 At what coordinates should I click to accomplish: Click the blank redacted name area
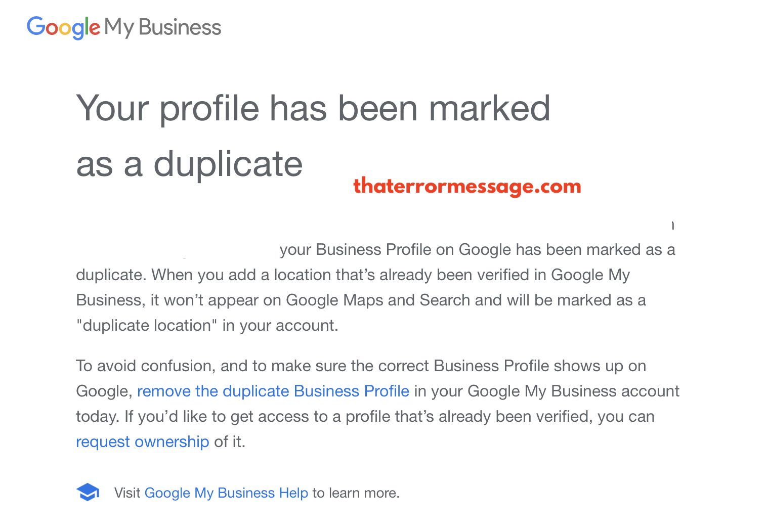[177, 249]
